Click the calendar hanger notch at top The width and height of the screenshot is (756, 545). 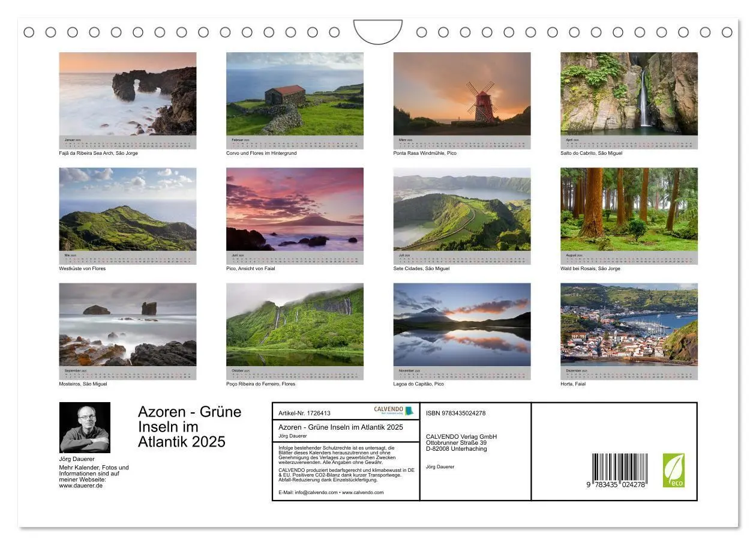tap(378, 31)
